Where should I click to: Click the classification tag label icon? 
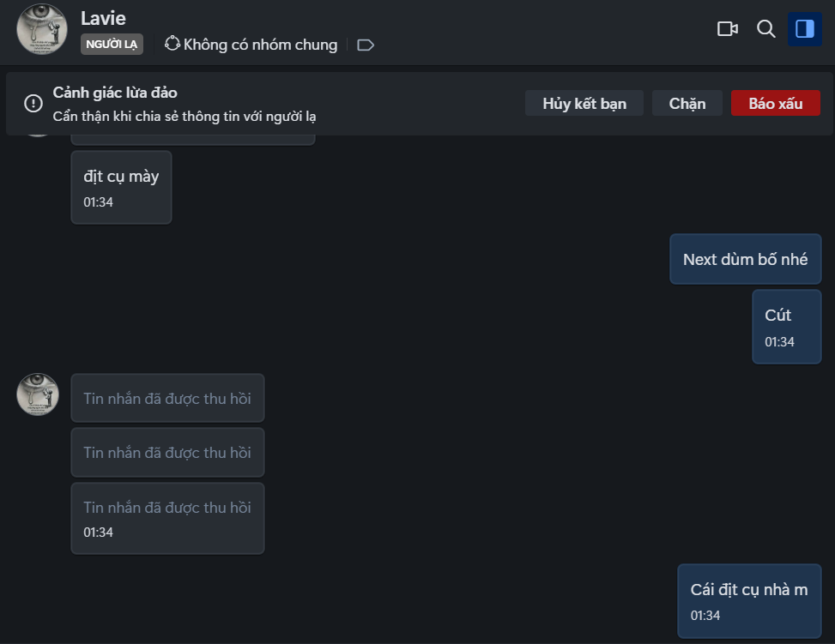[365, 45]
